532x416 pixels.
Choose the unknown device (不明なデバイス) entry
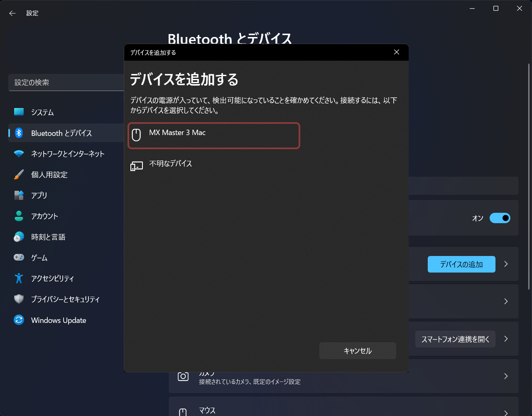click(170, 164)
